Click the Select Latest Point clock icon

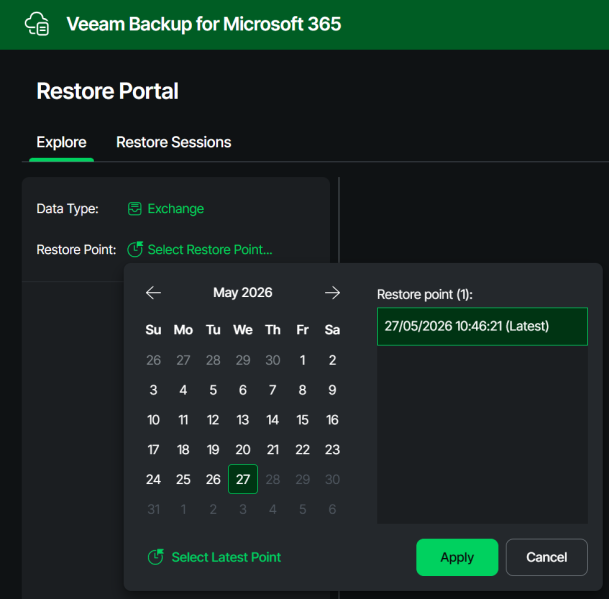point(156,557)
